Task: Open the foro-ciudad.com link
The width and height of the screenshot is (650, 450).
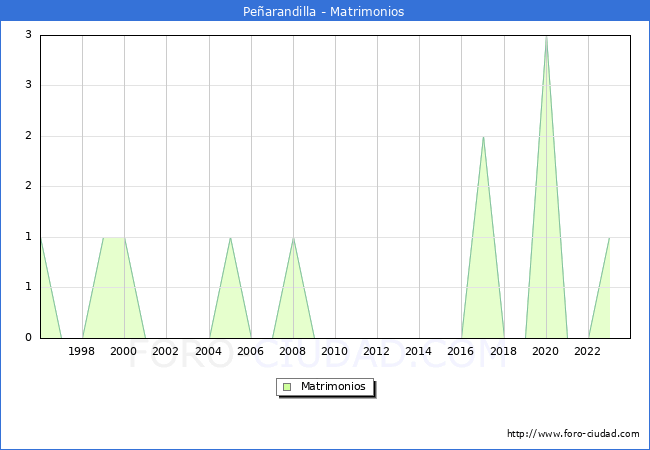Action: point(573,434)
